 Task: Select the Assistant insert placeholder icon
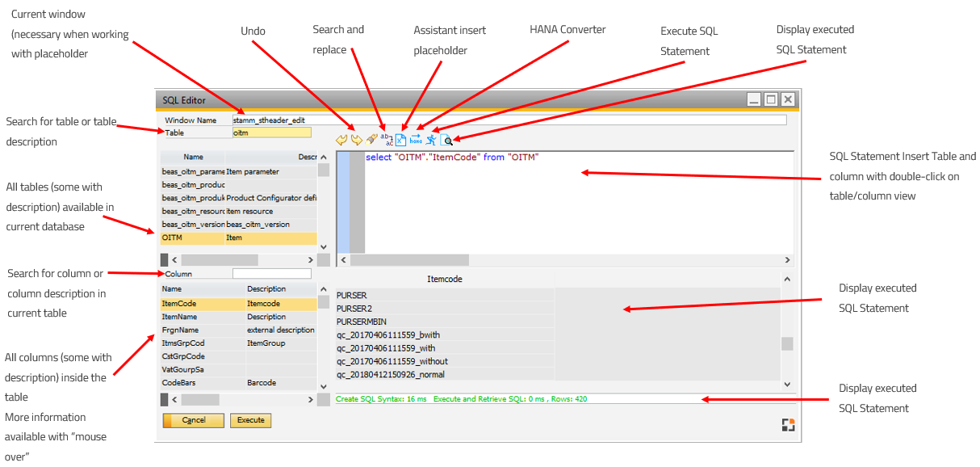coord(400,138)
